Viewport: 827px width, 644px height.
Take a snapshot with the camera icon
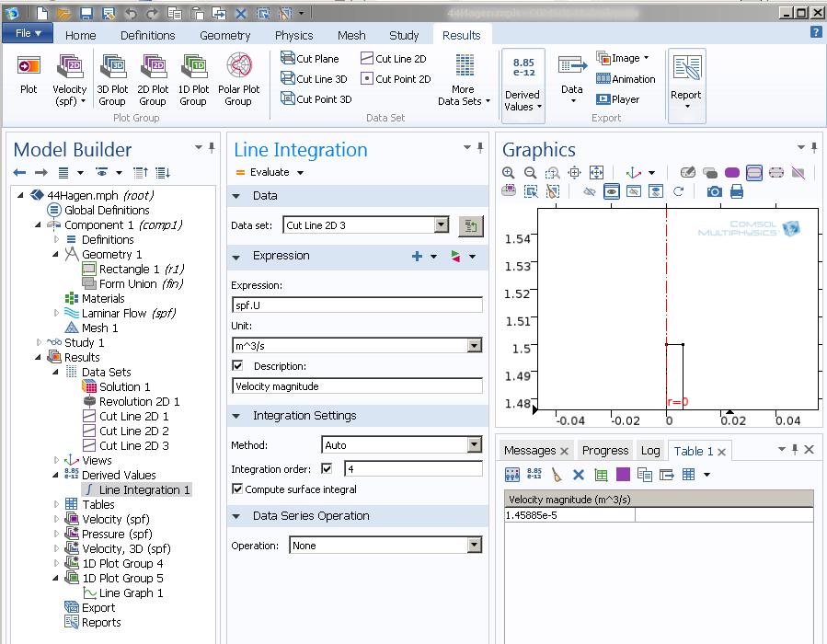pos(714,191)
